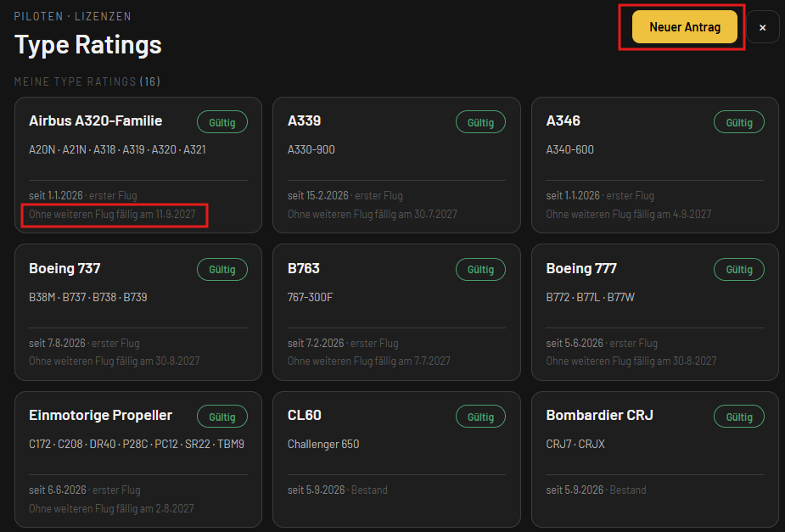Open the Boeing 737 card

[x=138, y=312]
